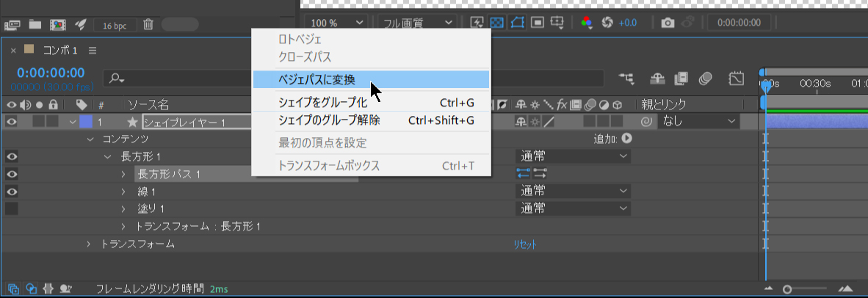
Task: Click the composition mini-flowchart icon
Action: [626, 78]
